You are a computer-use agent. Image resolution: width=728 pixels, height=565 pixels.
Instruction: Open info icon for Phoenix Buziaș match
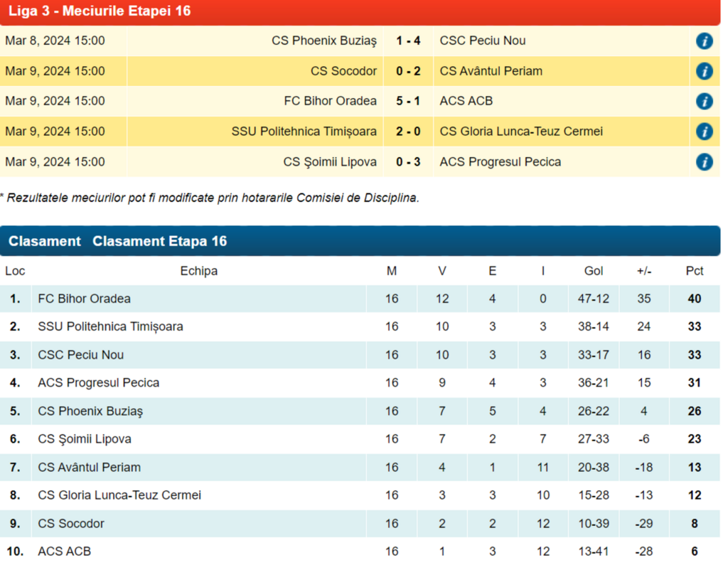pos(704,41)
